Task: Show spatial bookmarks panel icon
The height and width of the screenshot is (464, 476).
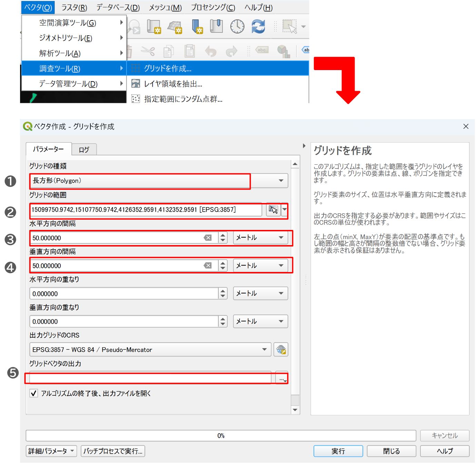Action: pyautogui.click(x=216, y=26)
